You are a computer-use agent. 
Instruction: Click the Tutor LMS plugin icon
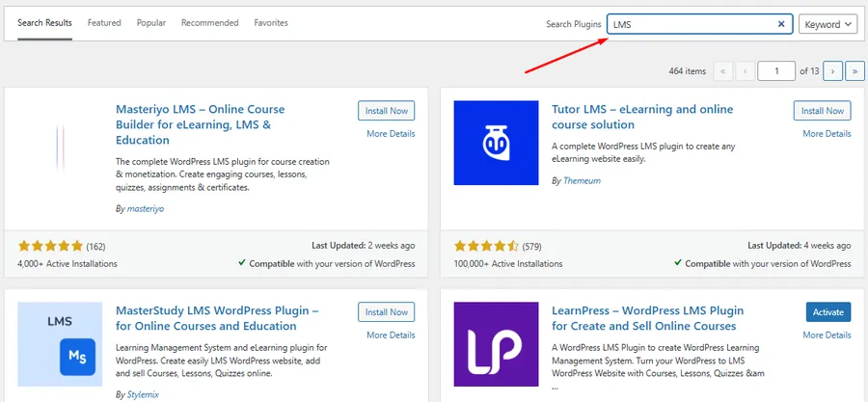point(496,143)
